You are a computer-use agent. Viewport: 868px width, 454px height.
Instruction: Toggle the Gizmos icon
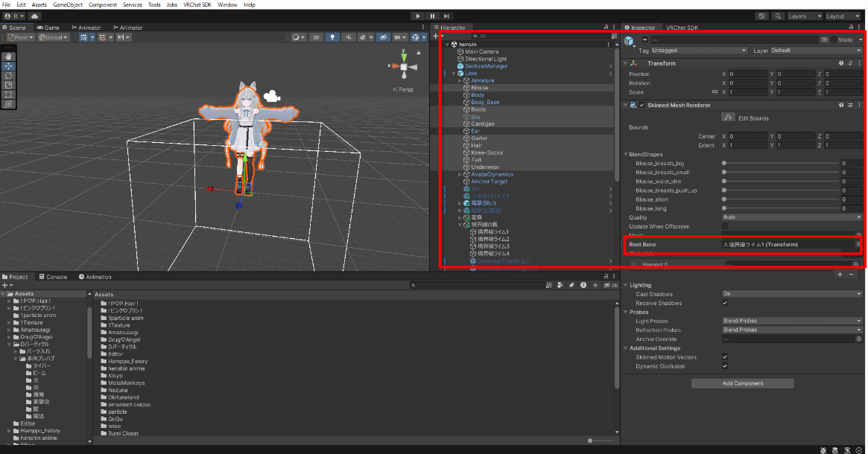(x=415, y=37)
